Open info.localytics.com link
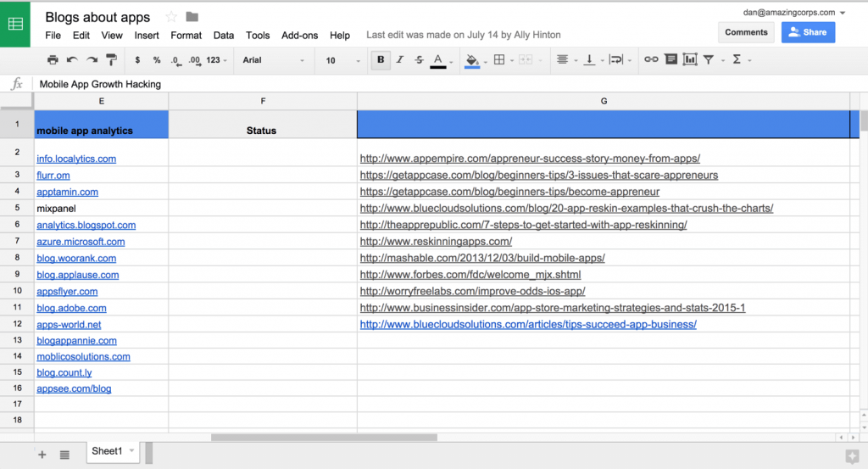The width and height of the screenshot is (868, 469). point(76,159)
